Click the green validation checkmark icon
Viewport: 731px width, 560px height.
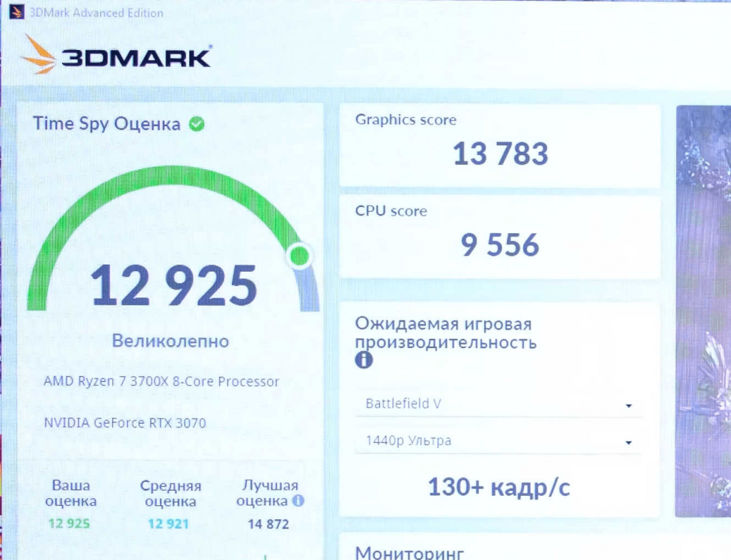pyautogui.click(x=197, y=124)
